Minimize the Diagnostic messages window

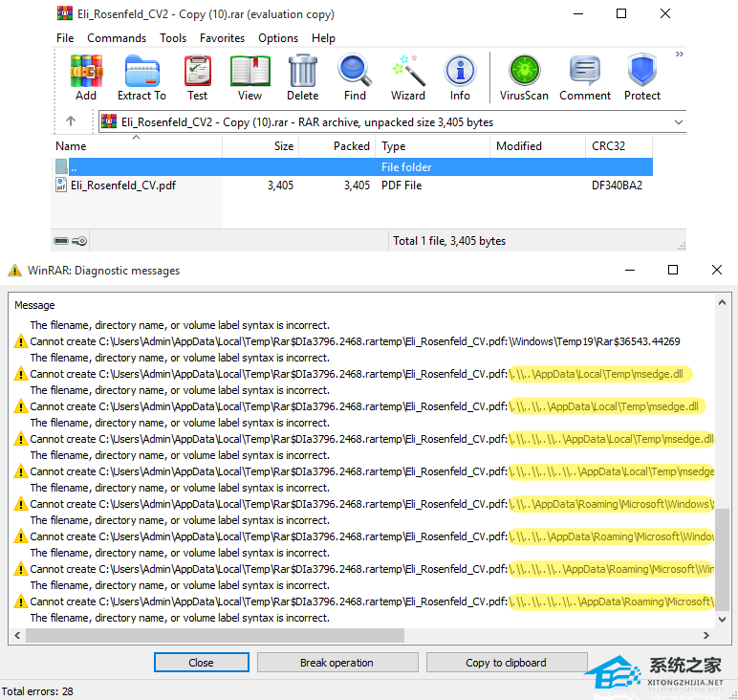pyautogui.click(x=630, y=270)
